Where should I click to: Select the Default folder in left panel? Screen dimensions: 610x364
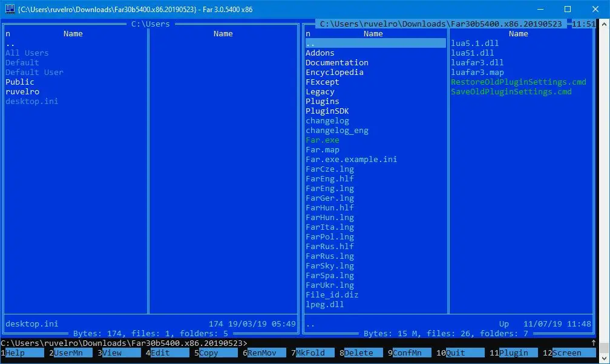pyautogui.click(x=22, y=63)
